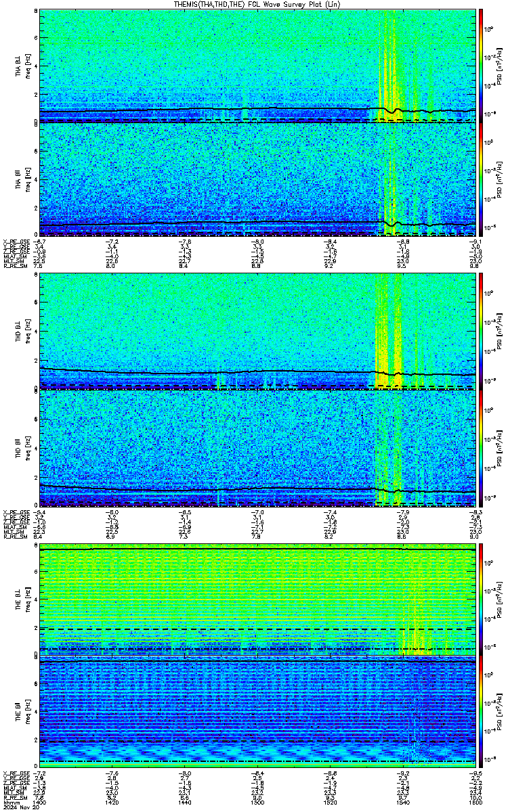
Task: Select the color bar beside THD B∥ panel
Action: click(x=481, y=447)
